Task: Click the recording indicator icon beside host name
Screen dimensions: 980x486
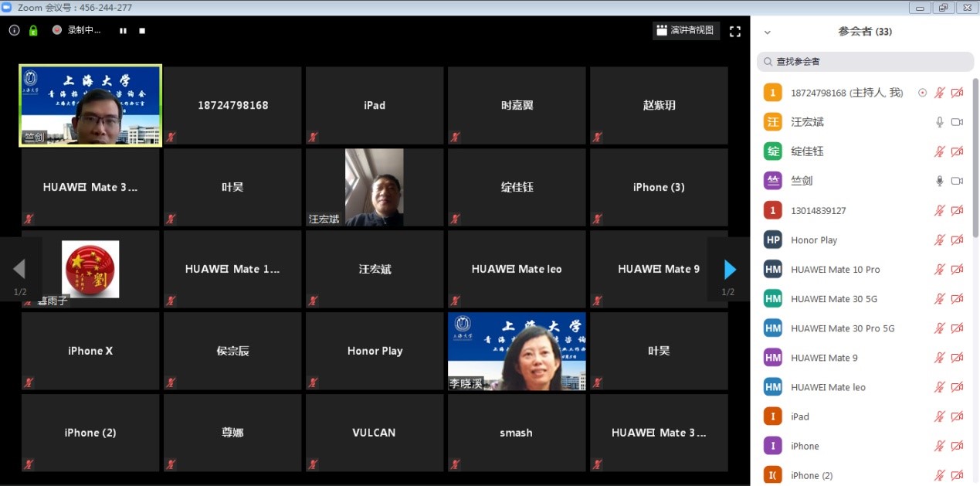Action: pos(922,93)
